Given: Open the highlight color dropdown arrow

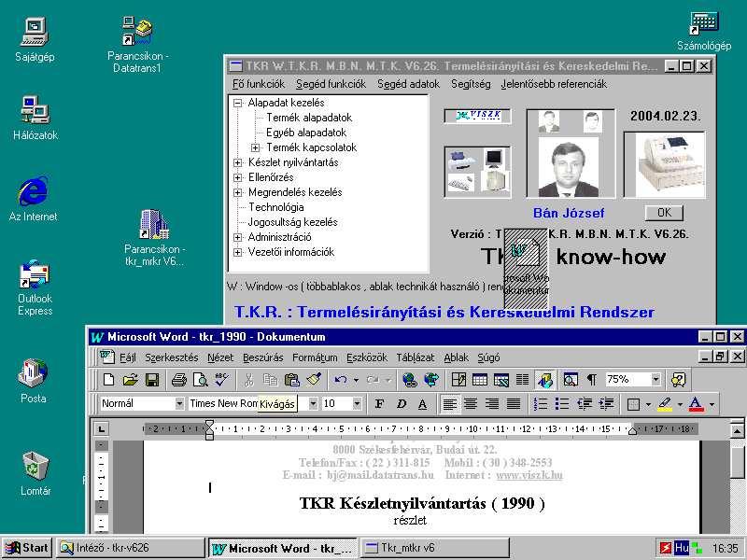Looking at the screenshot, I should 680,404.
